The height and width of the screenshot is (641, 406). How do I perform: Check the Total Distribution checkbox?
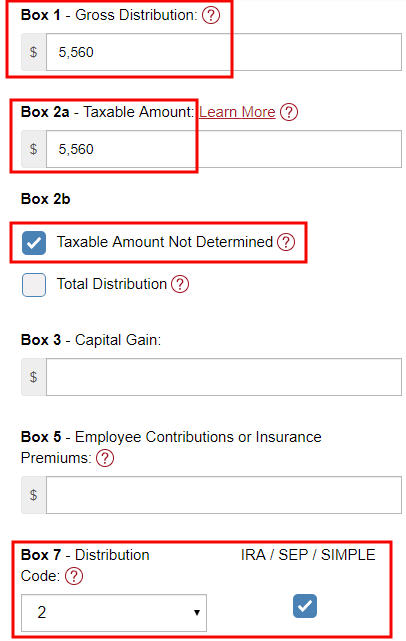(34, 285)
